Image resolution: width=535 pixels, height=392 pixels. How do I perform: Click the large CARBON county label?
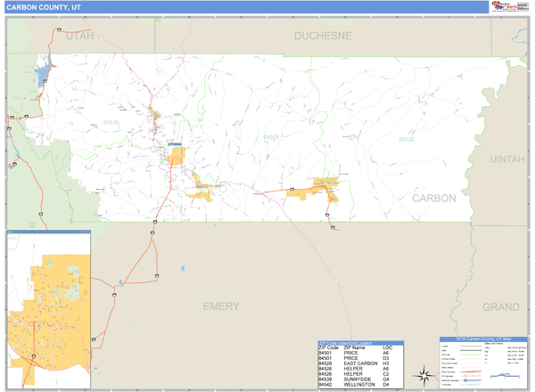click(433, 199)
